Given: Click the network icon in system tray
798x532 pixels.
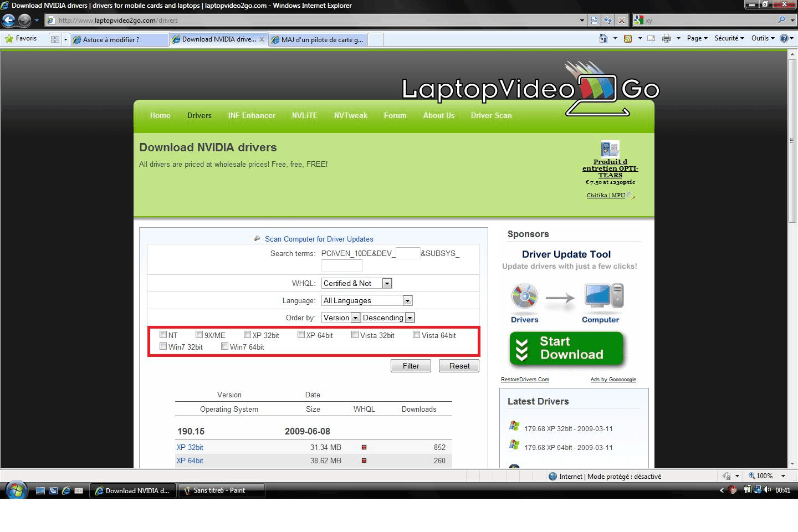Looking at the screenshot, I should (x=757, y=490).
